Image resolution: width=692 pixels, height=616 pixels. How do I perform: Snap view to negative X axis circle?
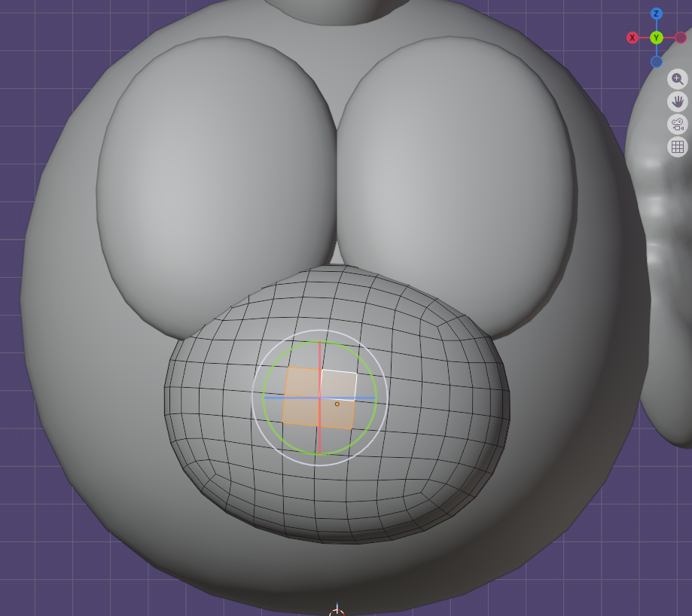681,38
